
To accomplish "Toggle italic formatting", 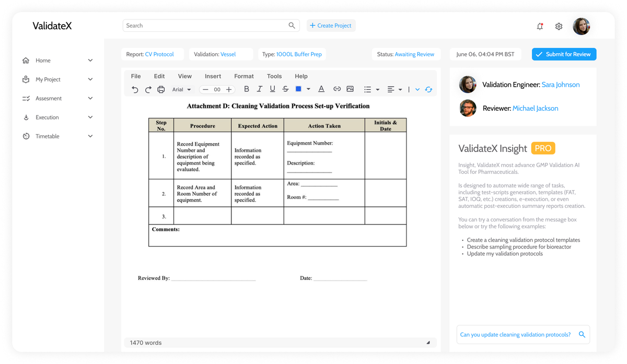I will [x=259, y=89].
